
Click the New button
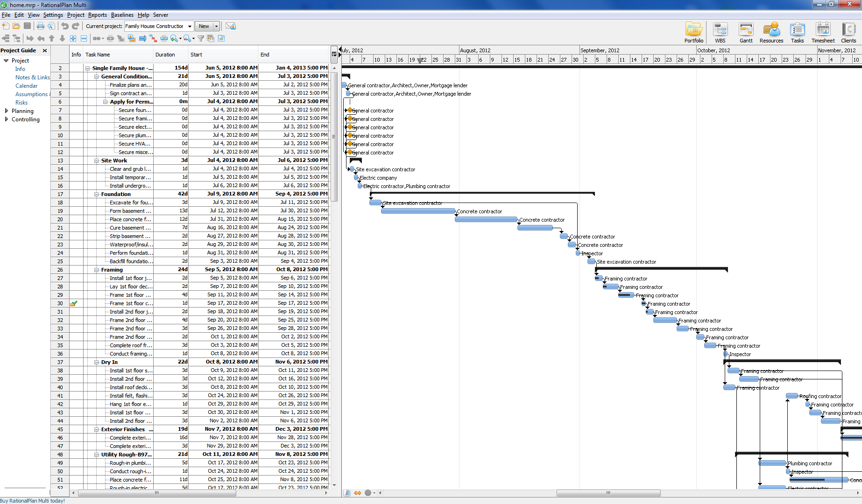click(204, 26)
